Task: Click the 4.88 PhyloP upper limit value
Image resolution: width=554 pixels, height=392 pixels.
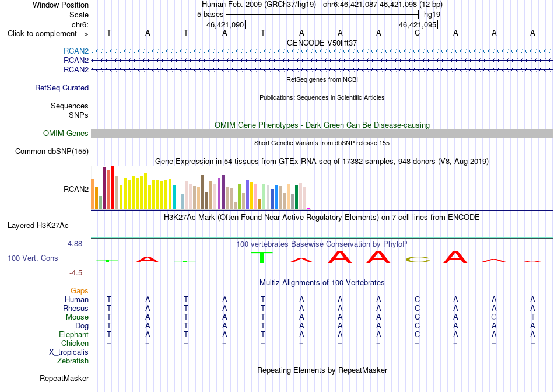Action: click(x=75, y=244)
